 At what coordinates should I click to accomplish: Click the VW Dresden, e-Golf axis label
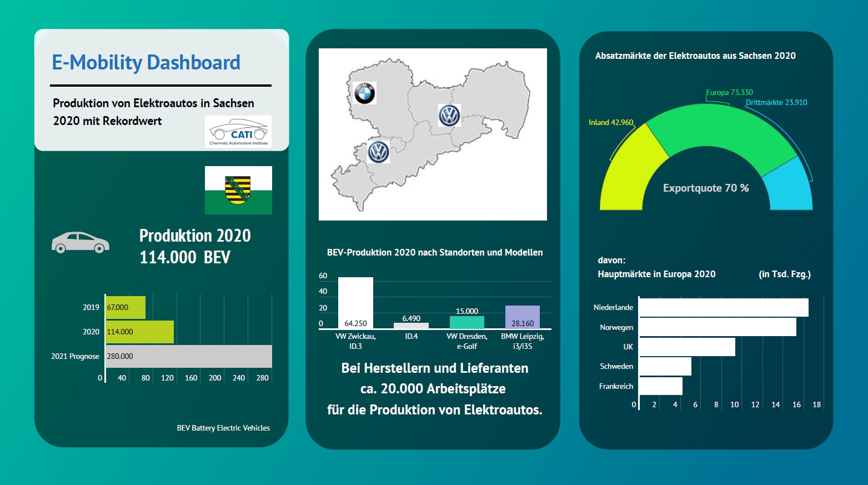click(467, 341)
